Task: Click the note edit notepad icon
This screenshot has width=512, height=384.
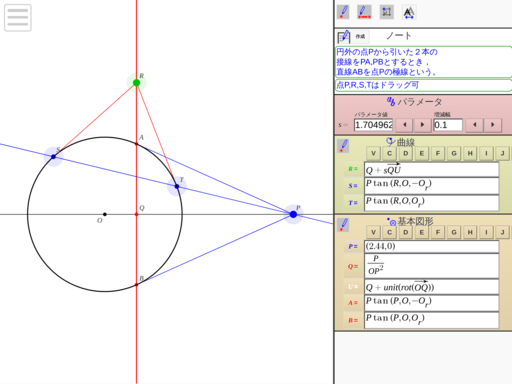Action: [x=343, y=36]
